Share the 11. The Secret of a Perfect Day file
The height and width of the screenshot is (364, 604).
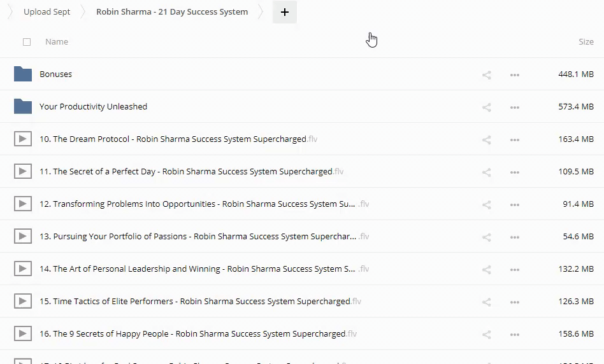(x=486, y=172)
